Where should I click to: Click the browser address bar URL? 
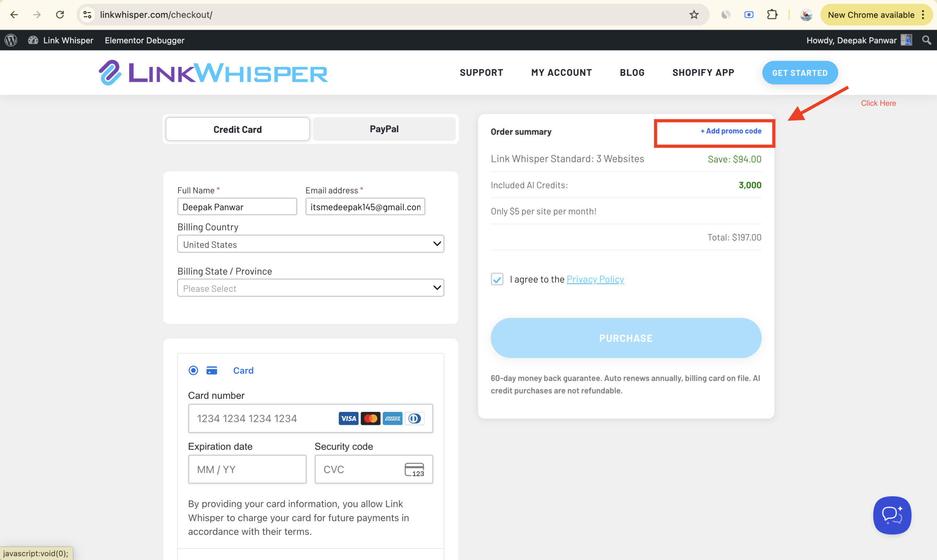pos(156,15)
